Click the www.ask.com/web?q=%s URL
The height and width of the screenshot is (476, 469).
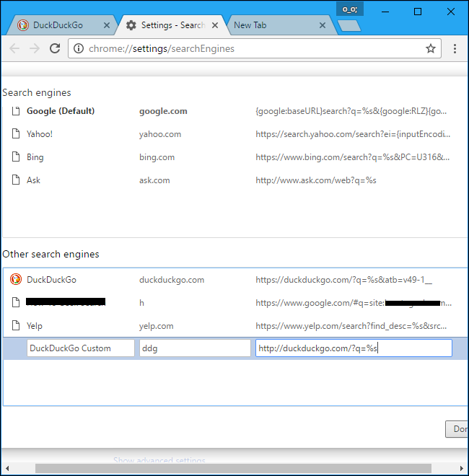pyautogui.click(x=316, y=180)
